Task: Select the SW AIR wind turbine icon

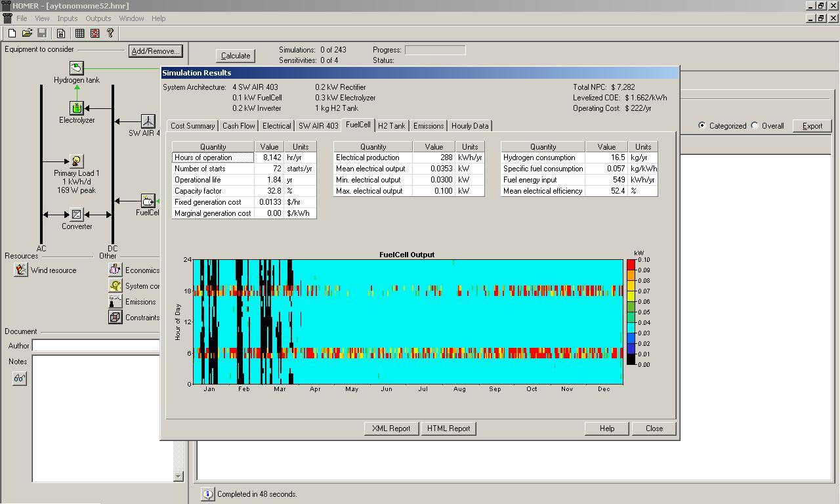Action: click(148, 121)
